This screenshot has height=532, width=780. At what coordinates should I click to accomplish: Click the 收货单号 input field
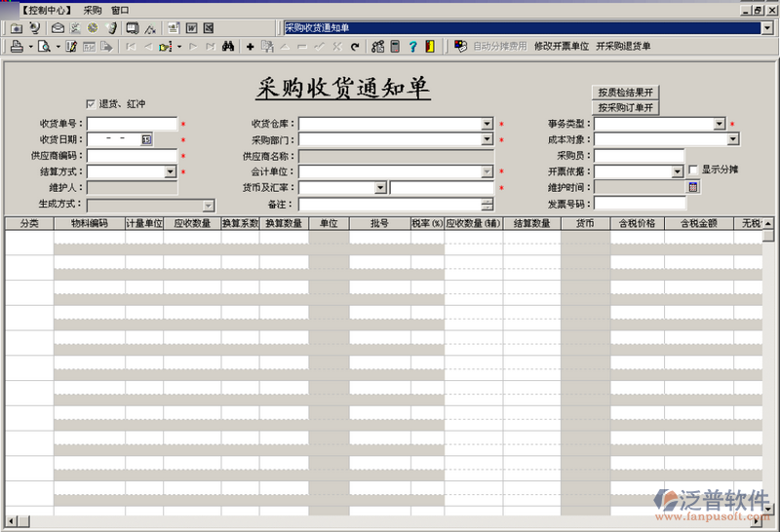tap(132, 124)
